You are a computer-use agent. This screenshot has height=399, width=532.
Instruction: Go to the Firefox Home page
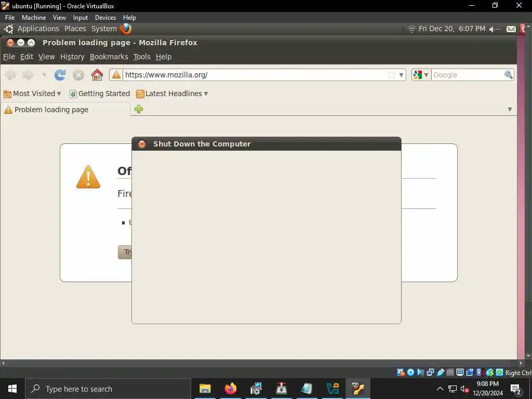[x=97, y=75]
